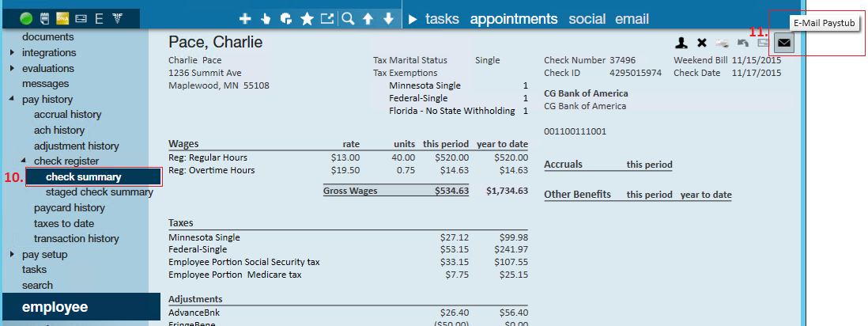Click the employee silhouette icon above check details

click(681, 43)
